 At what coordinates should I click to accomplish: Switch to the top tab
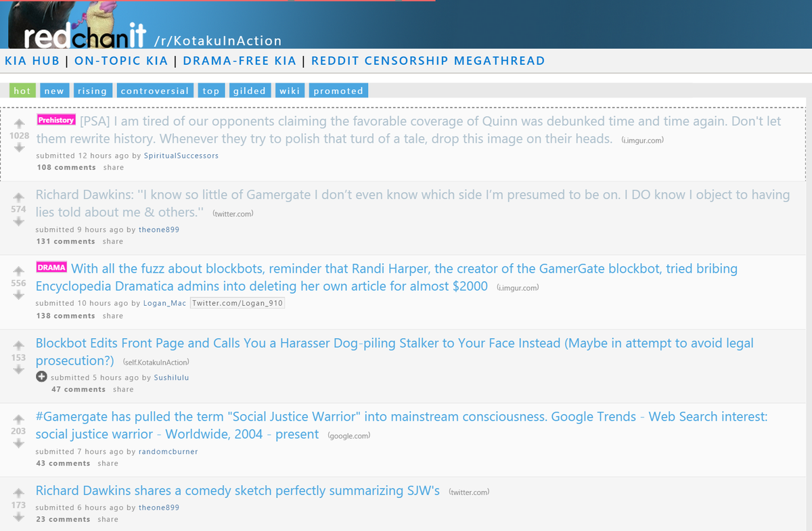pyautogui.click(x=211, y=91)
